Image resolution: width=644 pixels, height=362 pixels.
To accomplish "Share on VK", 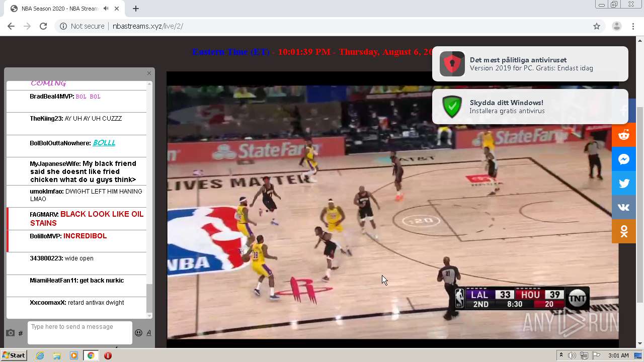I will [624, 207].
